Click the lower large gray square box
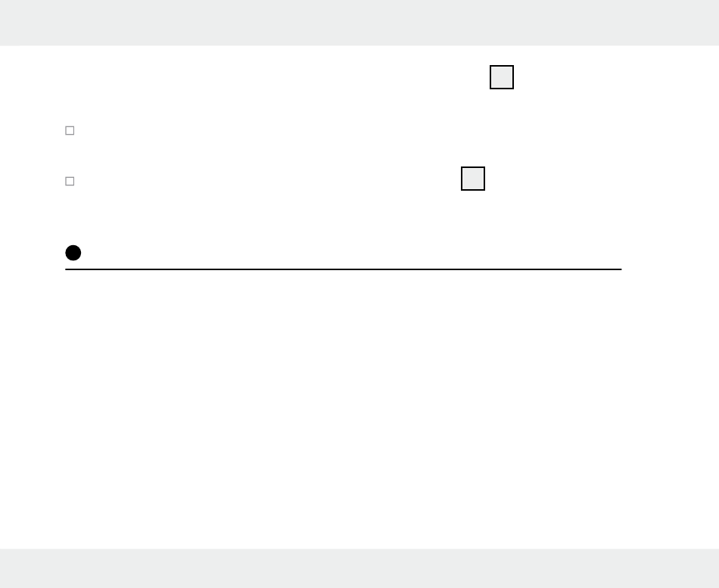The width and height of the screenshot is (719, 588). coord(473,179)
